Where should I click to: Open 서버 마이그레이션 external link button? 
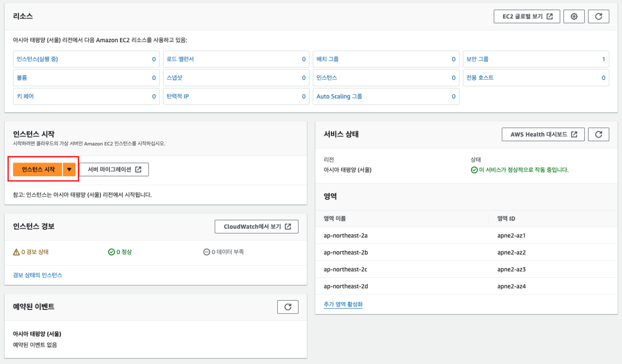pos(114,169)
